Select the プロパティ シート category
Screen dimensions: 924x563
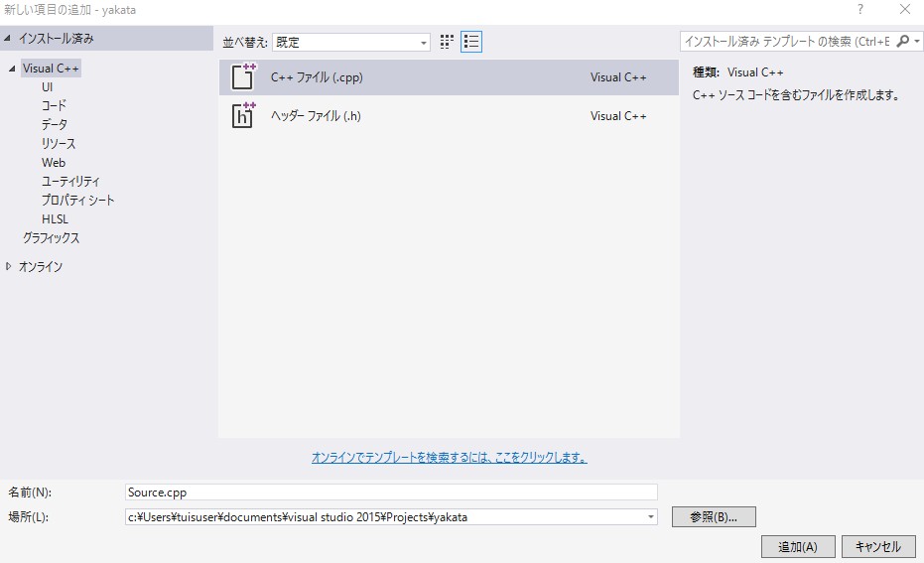click(77, 201)
